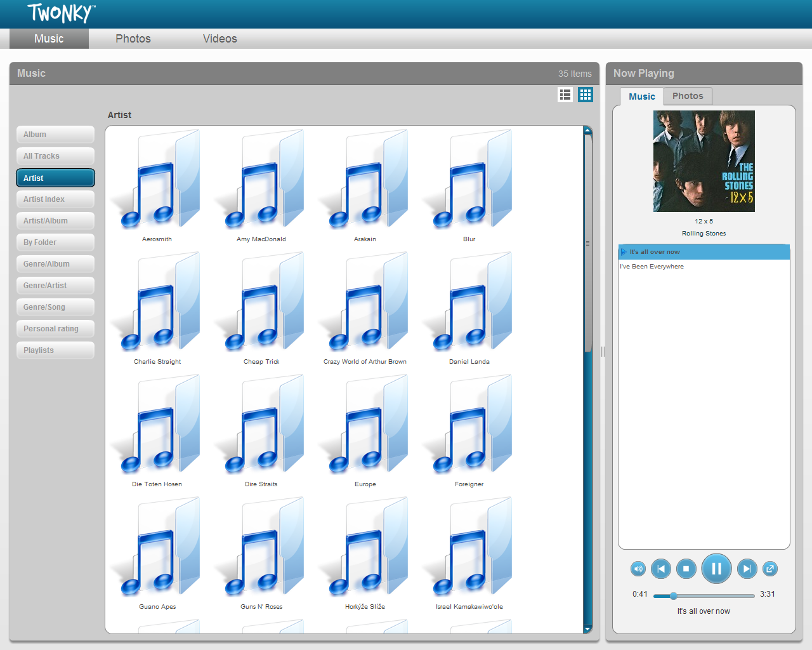This screenshot has height=650, width=812.
Task: Open the Die Toten Hosen folder
Action: (x=157, y=430)
